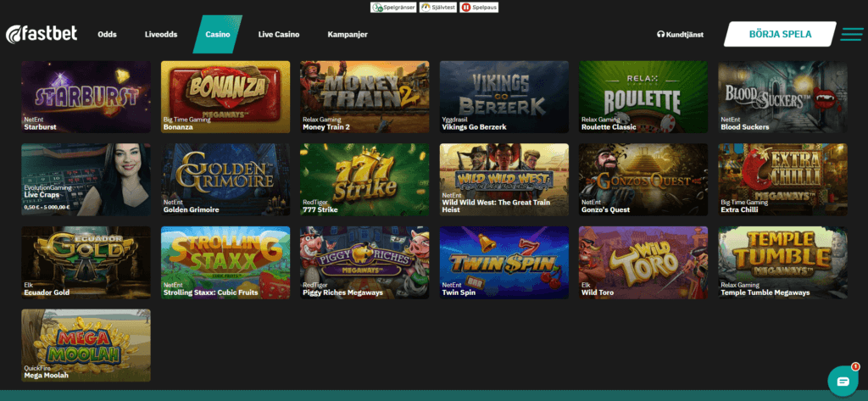Open the Kampanjer page
868x401 pixels.
[348, 35]
